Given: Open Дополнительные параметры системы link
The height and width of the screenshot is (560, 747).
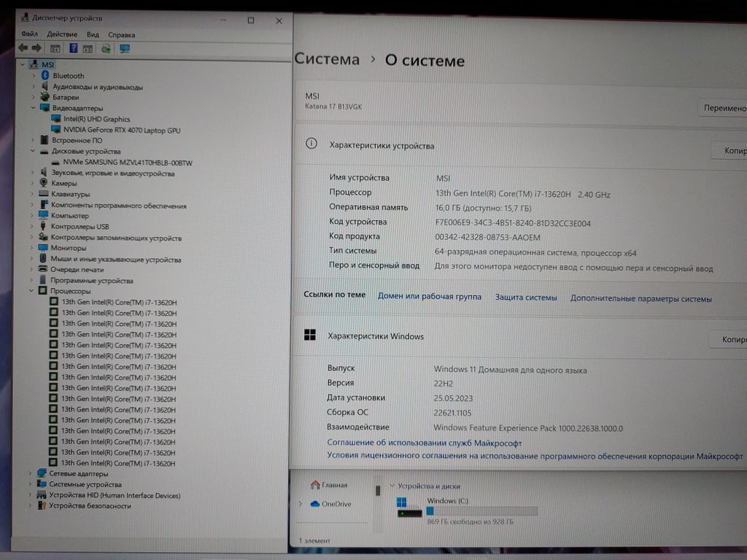Looking at the screenshot, I should [x=640, y=298].
